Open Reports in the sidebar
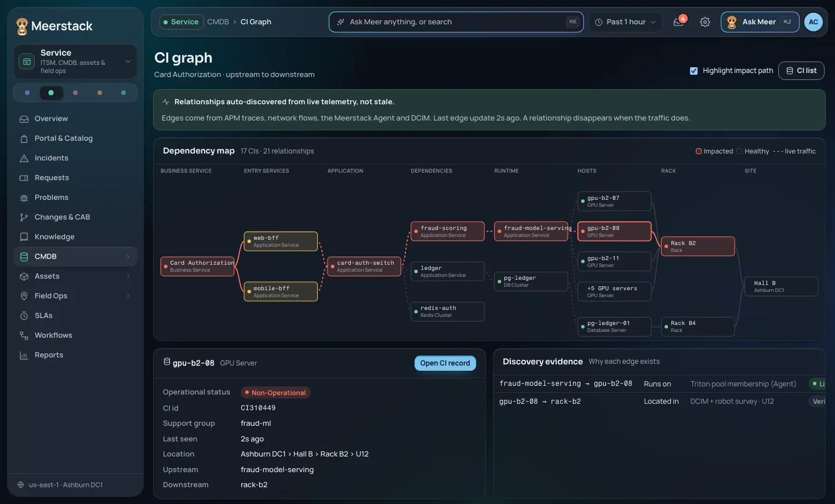The height and width of the screenshot is (504, 835). 75,355
